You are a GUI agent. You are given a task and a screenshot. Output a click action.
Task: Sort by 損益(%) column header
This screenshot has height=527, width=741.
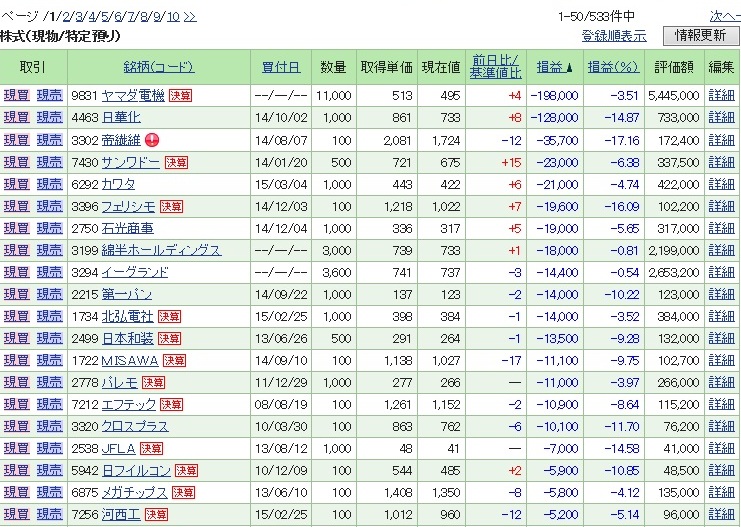coord(613,67)
